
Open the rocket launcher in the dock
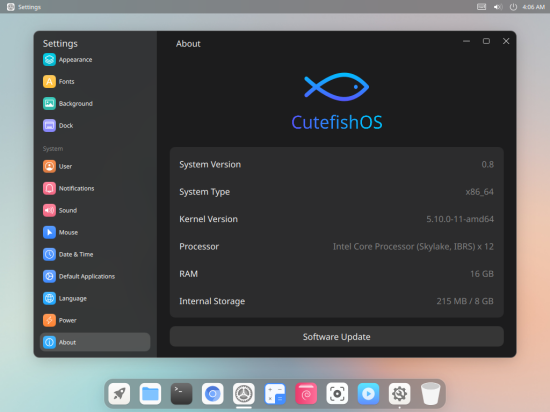tap(119, 394)
